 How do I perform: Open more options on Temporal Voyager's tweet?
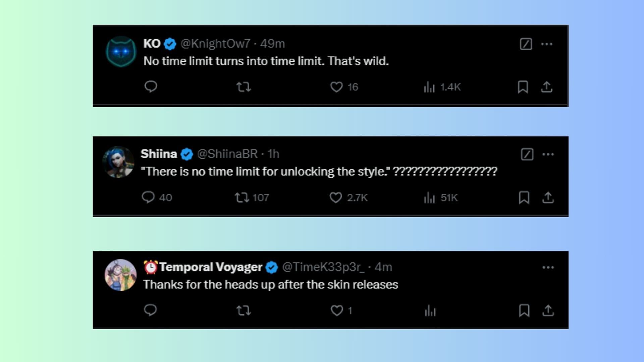click(548, 267)
